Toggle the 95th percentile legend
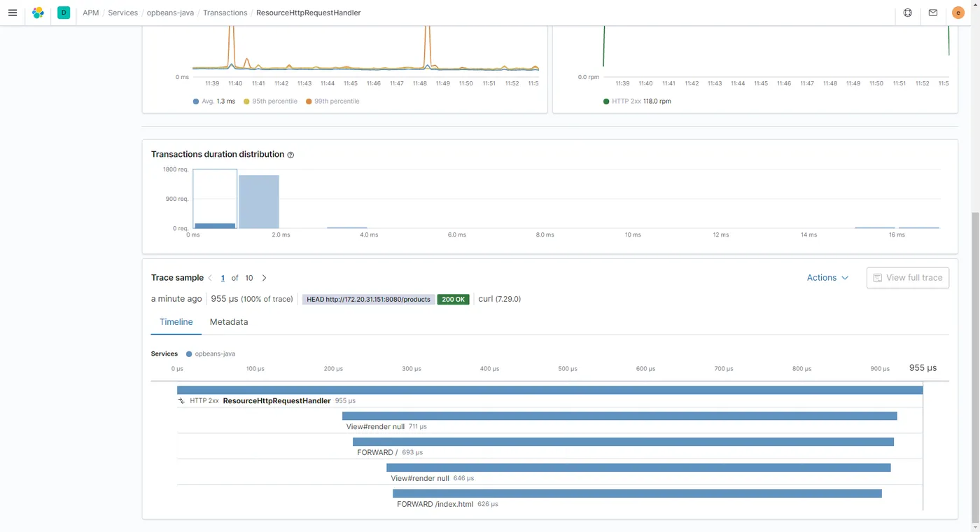The width and height of the screenshot is (980, 532). pyautogui.click(x=270, y=101)
